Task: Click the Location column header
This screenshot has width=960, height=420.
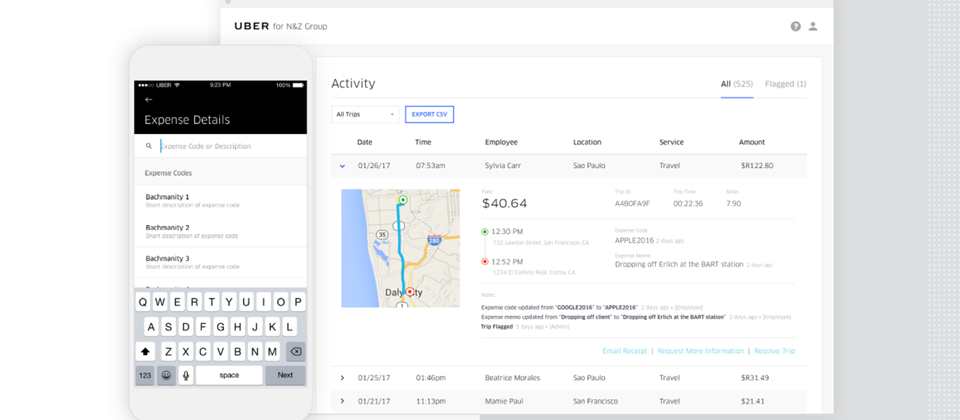Action: (587, 142)
